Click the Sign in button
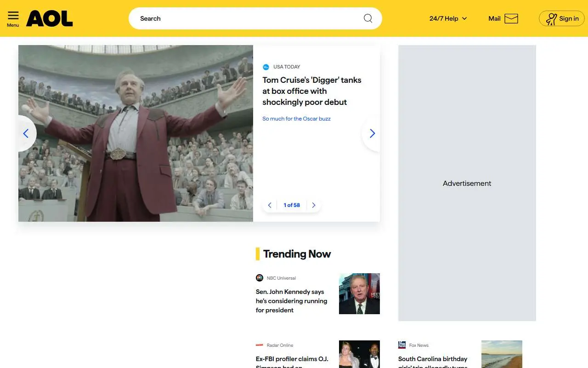Screen dimensions: 588x368 coord(561,18)
